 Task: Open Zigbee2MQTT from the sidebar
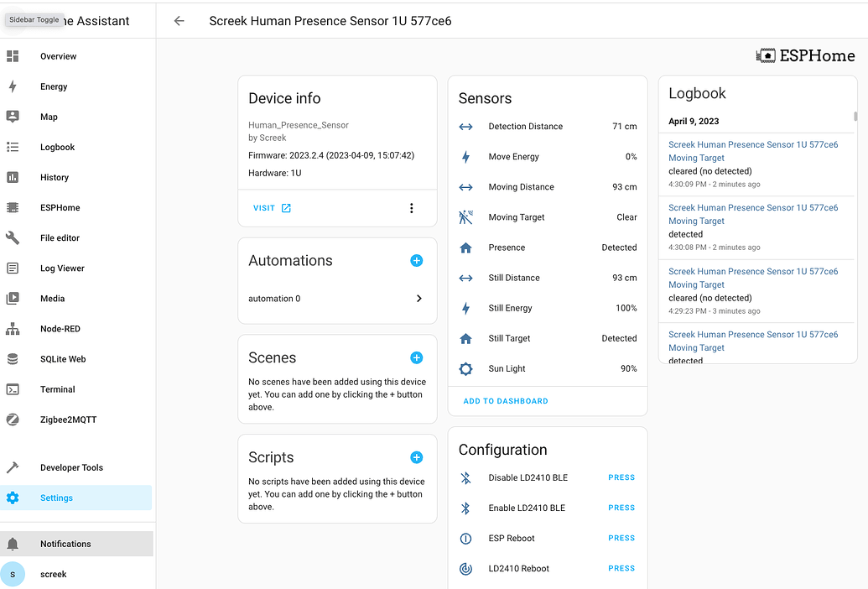click(68, 420)
